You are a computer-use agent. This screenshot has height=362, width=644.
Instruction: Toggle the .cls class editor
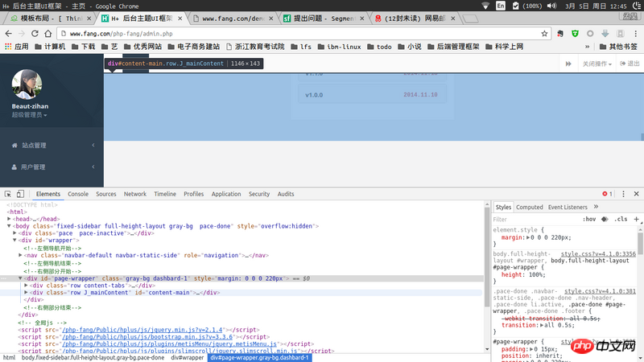pyautogui.click(x=621, y=219)
